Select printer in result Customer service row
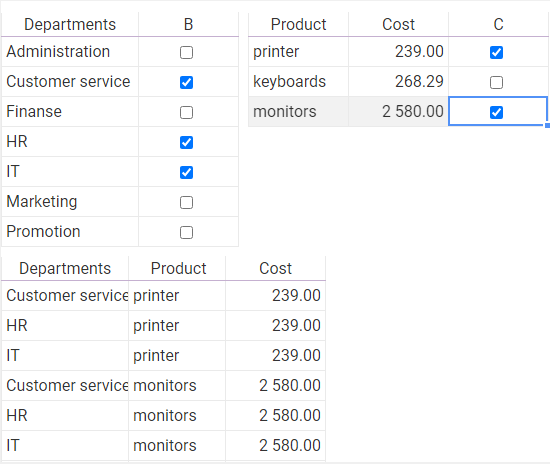 tap(177, 296)
